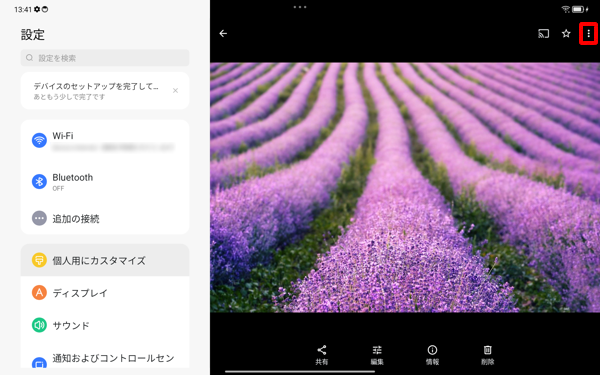Dismiss the device setup card
The image size is (600, 375).
click(175, 91)
